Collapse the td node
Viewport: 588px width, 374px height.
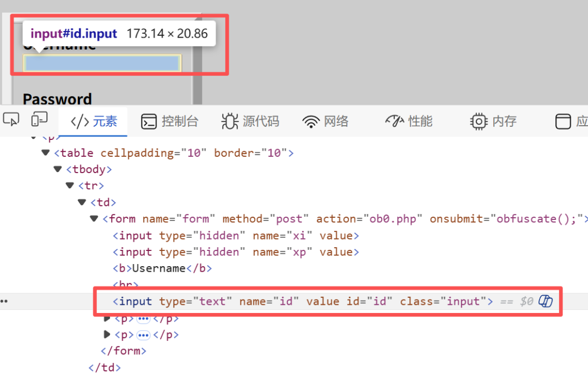tap(82, 202)
